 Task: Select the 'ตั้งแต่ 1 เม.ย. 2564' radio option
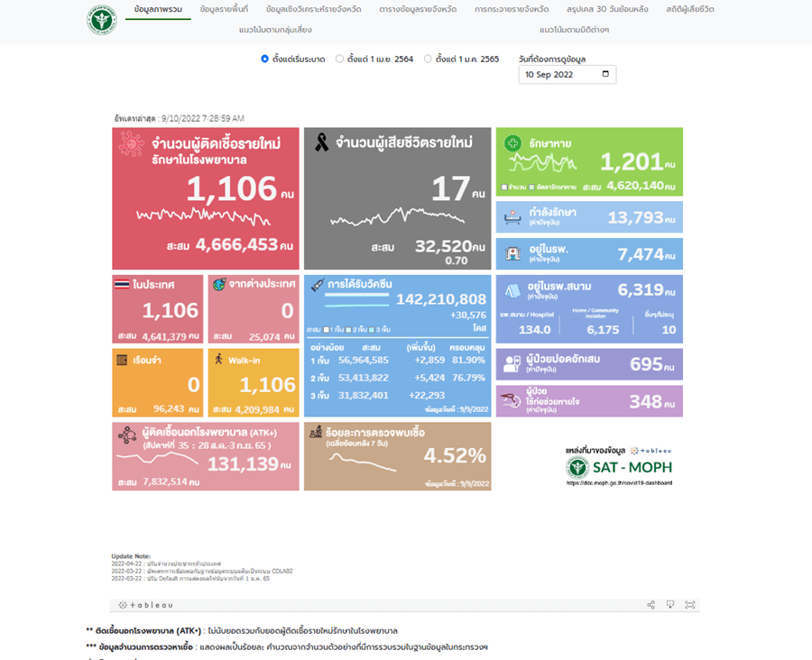pyautogui.click(x=339, y=59)
